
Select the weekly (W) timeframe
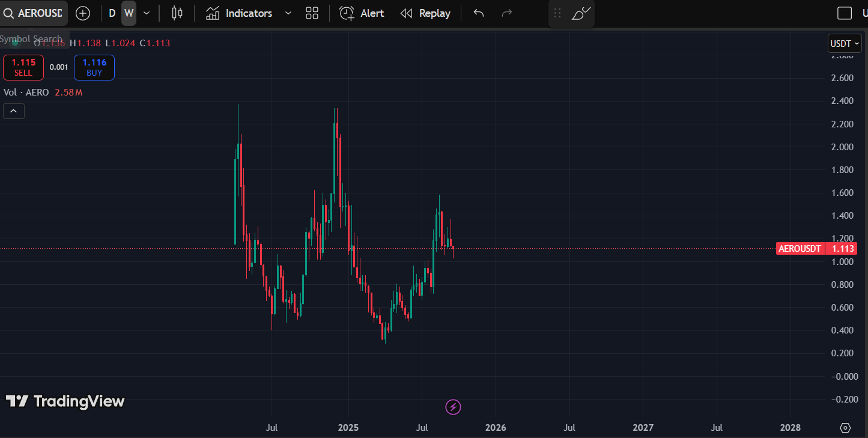(129, 13)
